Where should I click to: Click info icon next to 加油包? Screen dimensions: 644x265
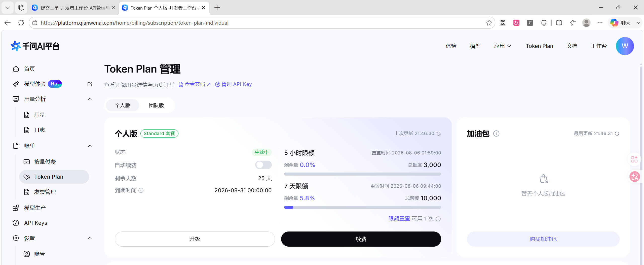(496, 134)
